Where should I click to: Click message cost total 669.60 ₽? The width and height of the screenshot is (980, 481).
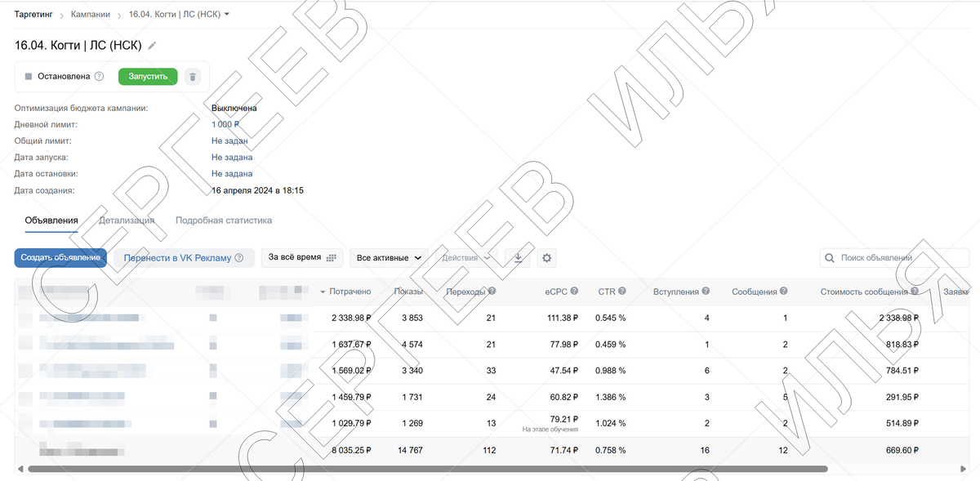[902, 450]
